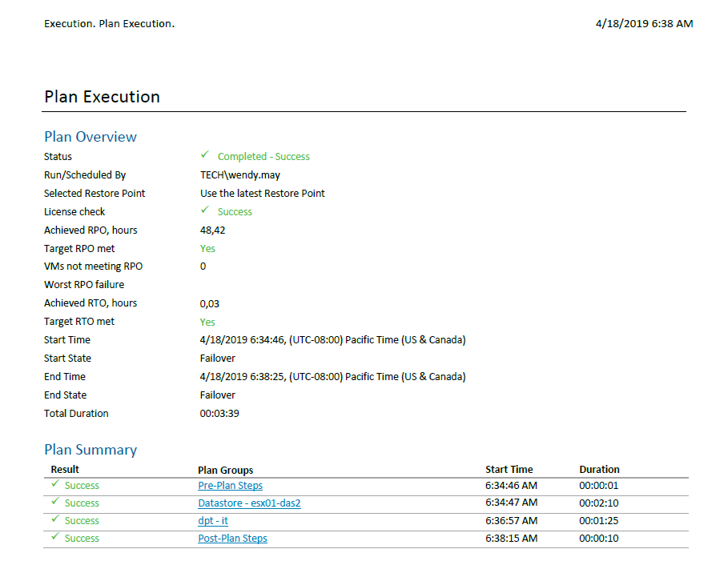The height and width of the screenshot is (565, 728).
Task: Open the Post-Plan Steps link
Action: pos(232,539)
